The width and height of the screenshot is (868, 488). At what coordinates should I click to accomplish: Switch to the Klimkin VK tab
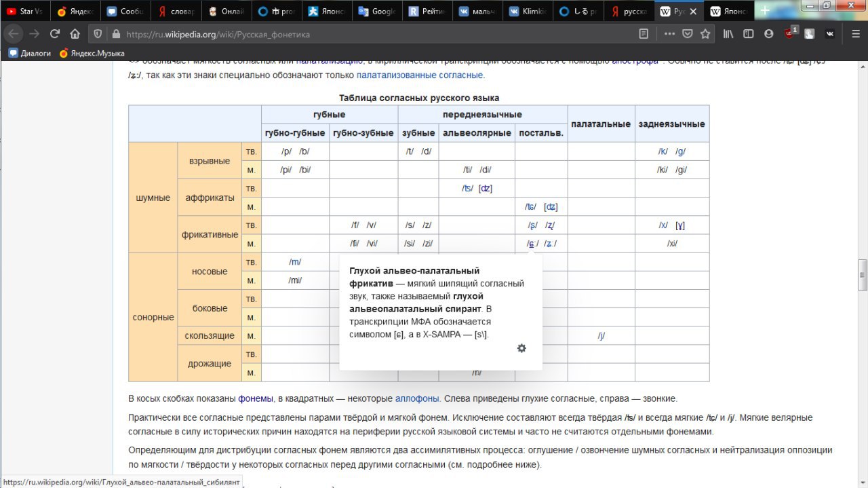tap(528, 12)
